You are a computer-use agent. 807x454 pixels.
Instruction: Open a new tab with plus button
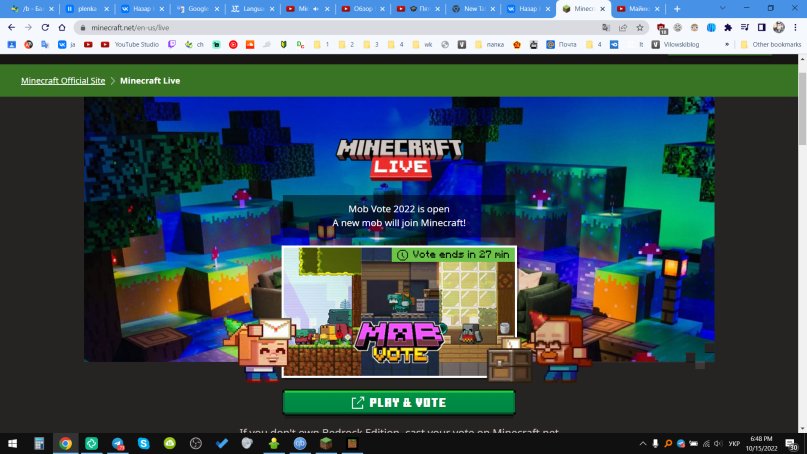click(677, 8)
